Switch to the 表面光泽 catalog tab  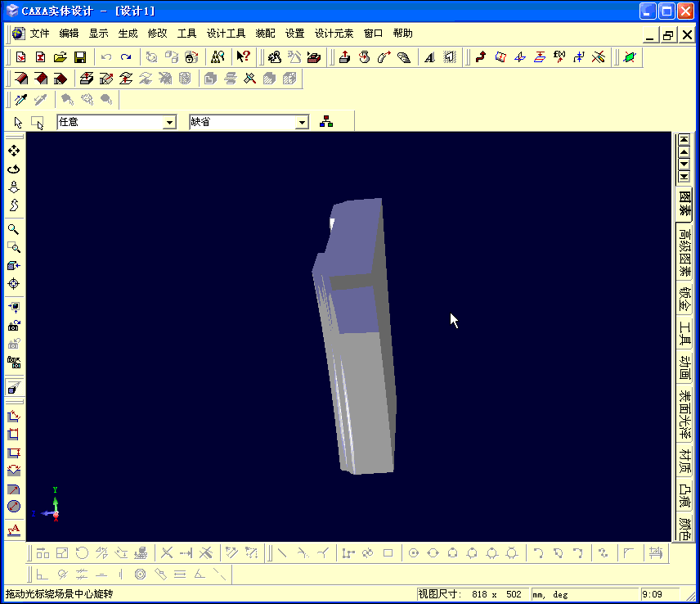pos(684,414)
